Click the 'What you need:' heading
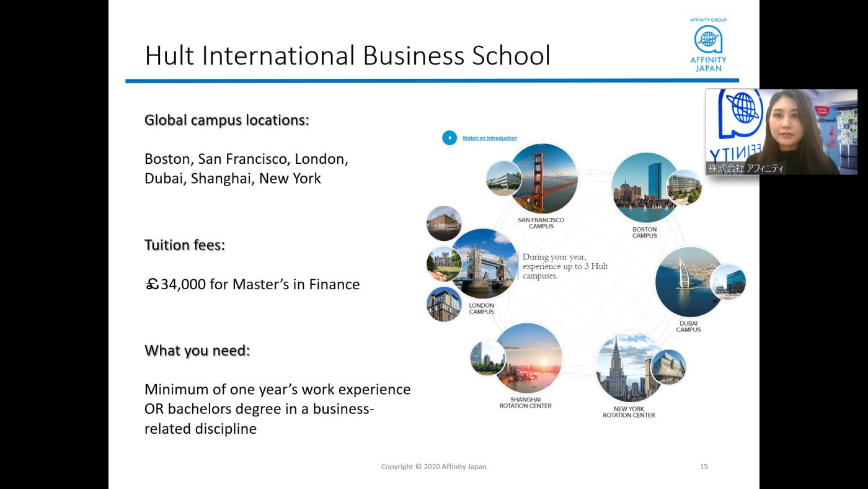The width and height of the screenshot is (868, 489). point(197,351)
